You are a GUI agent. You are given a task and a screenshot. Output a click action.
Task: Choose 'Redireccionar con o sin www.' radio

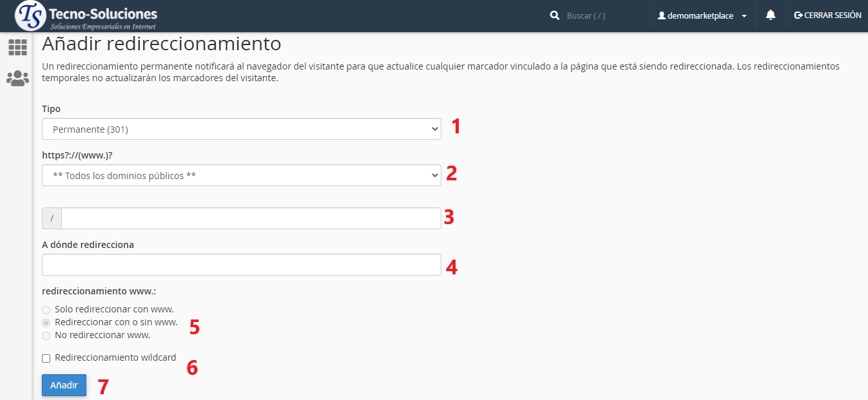pyautogui.click(x=46, y=323)
